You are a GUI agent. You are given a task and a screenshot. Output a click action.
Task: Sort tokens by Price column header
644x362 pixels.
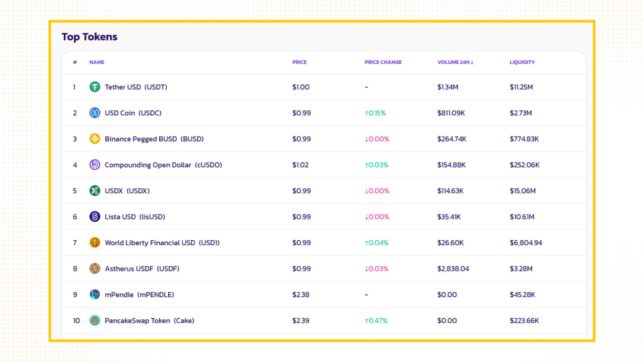299,62
